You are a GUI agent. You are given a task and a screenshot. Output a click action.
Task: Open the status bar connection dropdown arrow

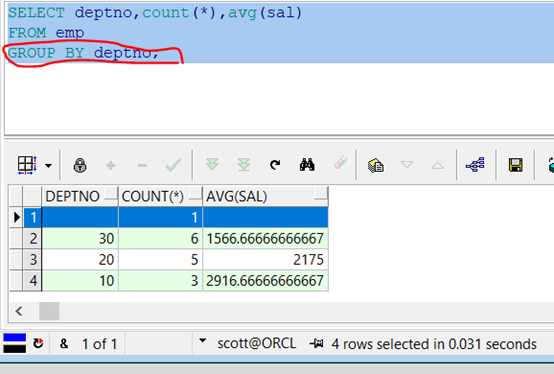pyautogui.click(x=202, y=341)
